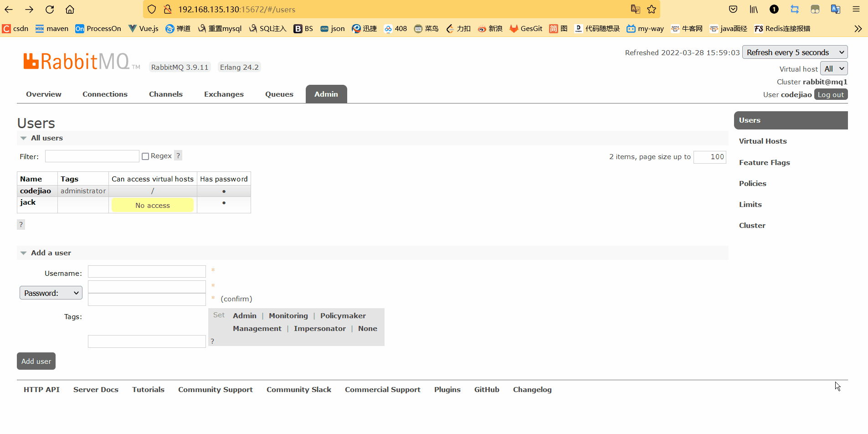The width and height of the screenshot is (868, 434).
Task: Open the csdn bookmark
Action: 15,29
